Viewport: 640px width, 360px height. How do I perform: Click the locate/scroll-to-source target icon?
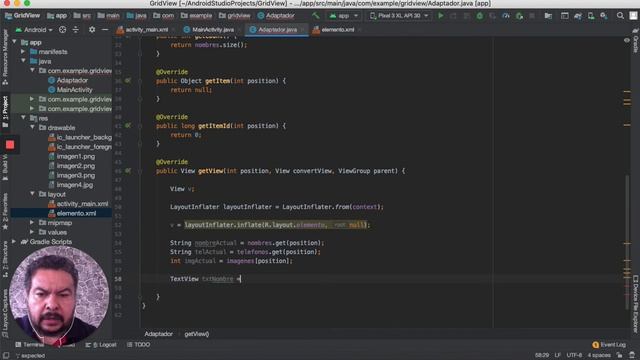point(62,30)
